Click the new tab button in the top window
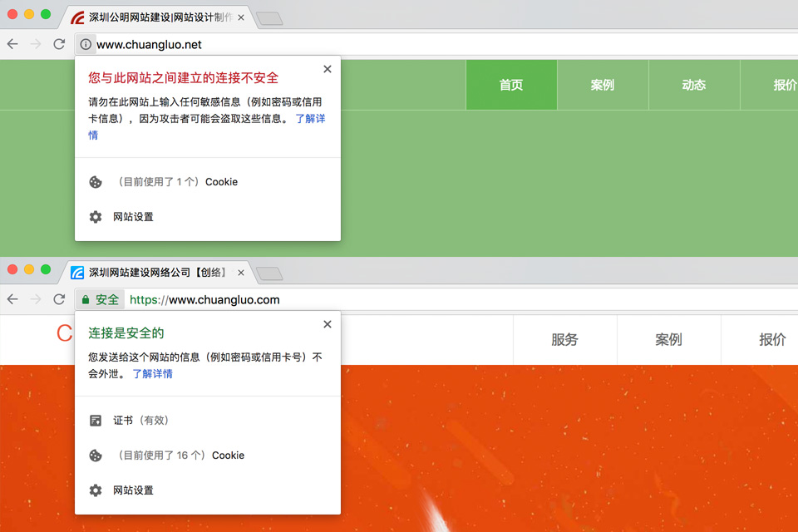 click(269, 17)
